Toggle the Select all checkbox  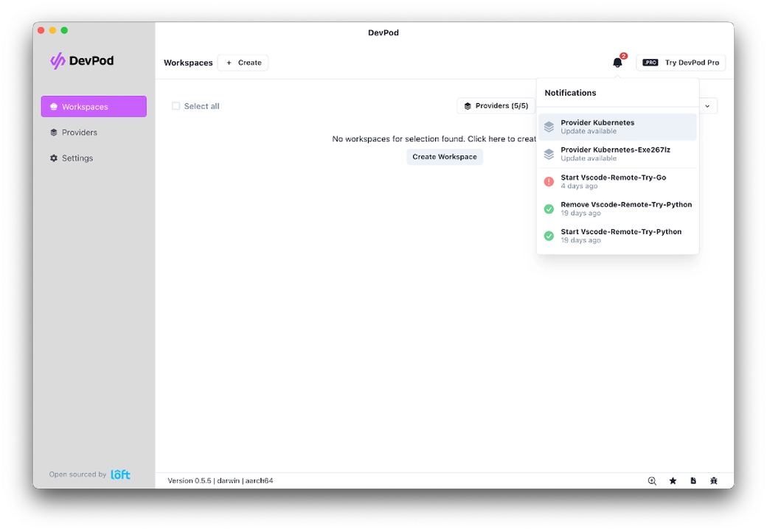(x=176, y=106)
